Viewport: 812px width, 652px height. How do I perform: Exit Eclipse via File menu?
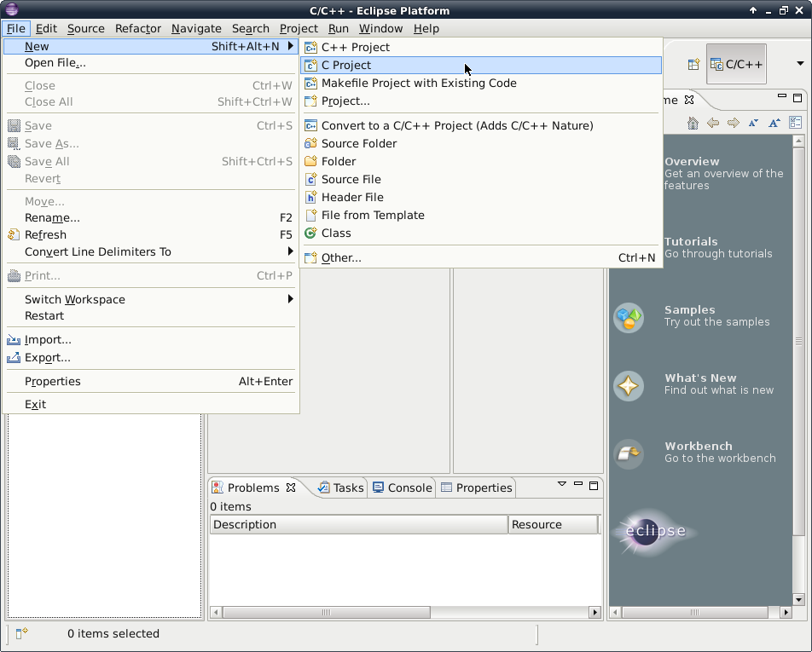(x=151, y=405)
